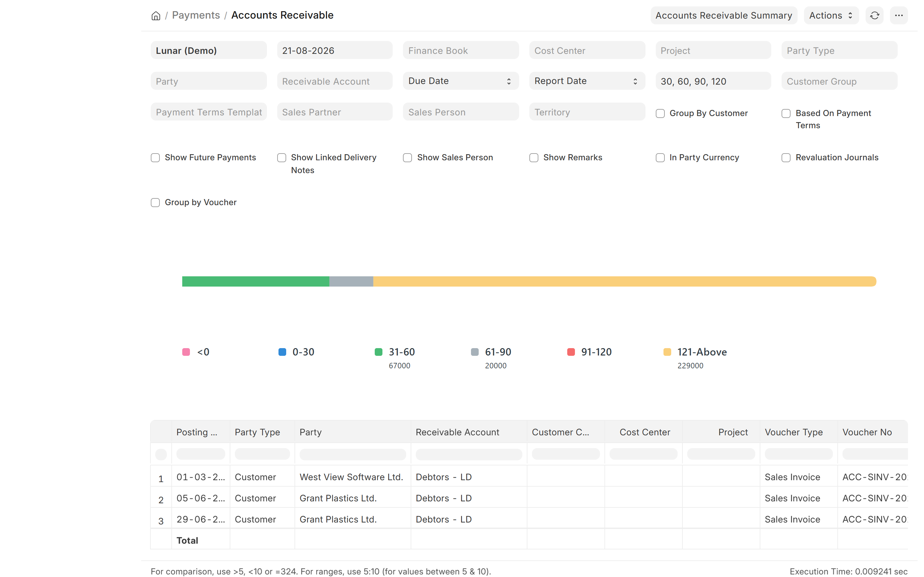Screen dimensions: 924x577
Task: Click the gray 61-90 legend marker
Action: coord(475,352)
